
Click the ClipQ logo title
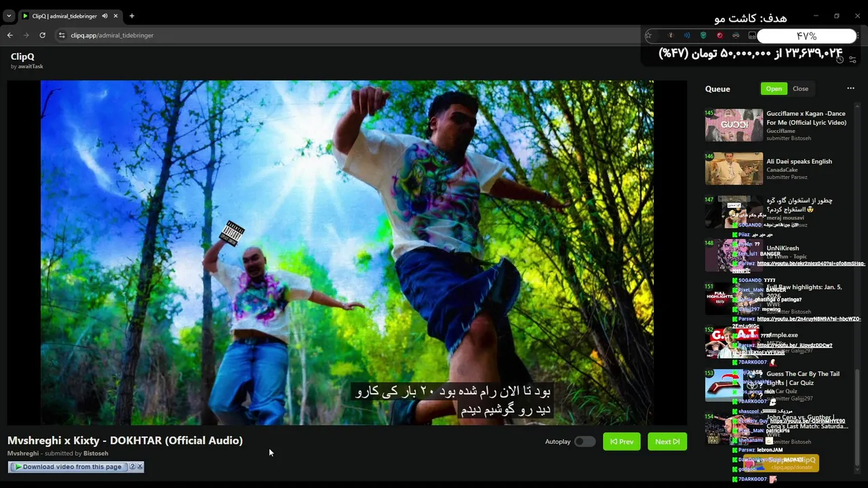click(22, 57)
